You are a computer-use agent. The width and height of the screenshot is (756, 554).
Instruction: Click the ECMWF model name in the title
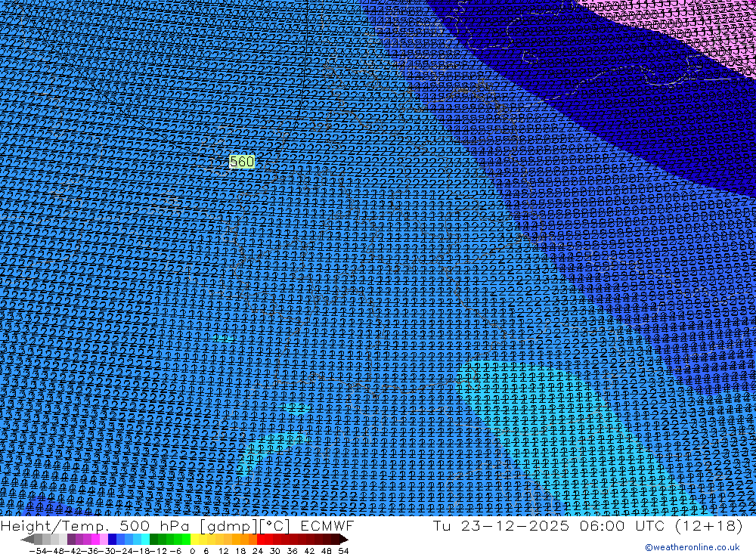coord(327,525)
